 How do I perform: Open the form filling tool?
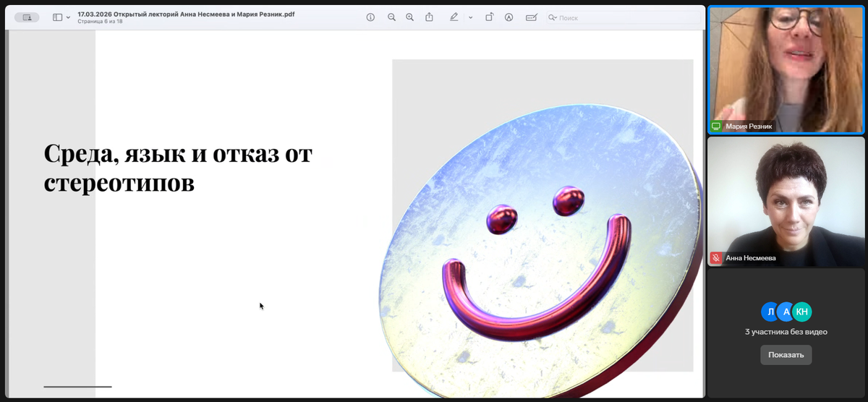(532, 17)
